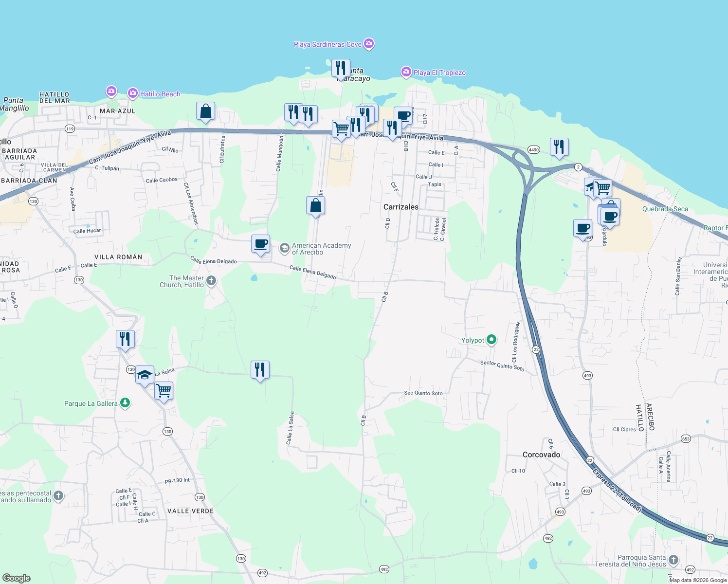
Task: Click the graduation cap marker near La Salsa
Action: click(x=145, y=374)
